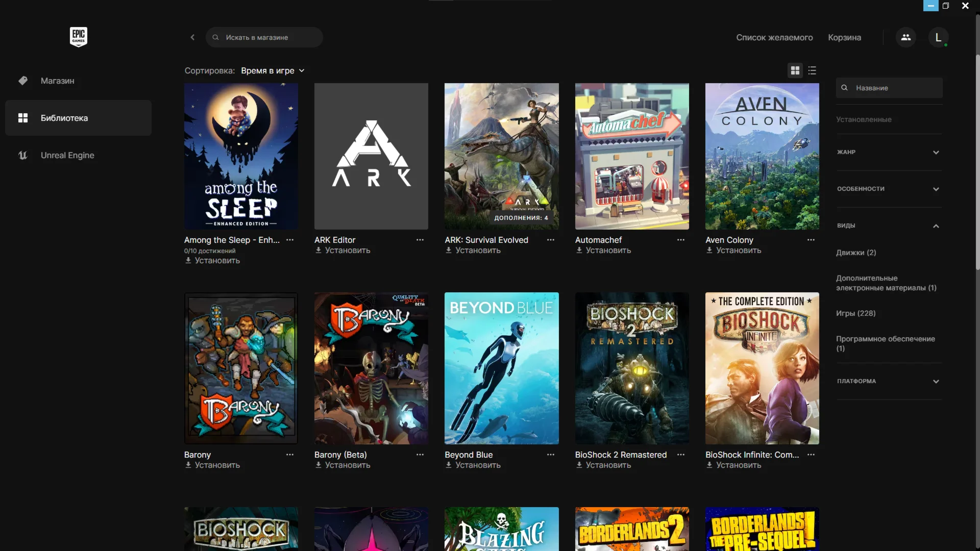Open Корзина cart link
Viewport: 980px width, 551px height.
coord(844,37)
